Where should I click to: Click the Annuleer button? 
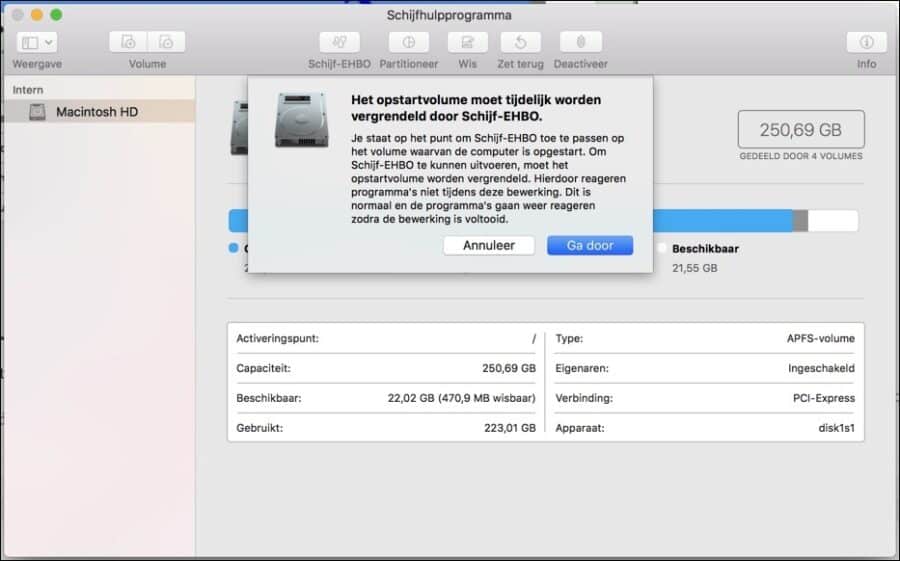pos(488,245)
